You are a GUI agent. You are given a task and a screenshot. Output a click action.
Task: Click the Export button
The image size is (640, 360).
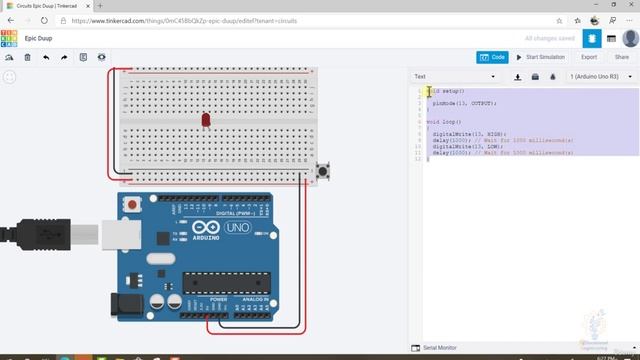pyautogui.click(x=589, y=57)
